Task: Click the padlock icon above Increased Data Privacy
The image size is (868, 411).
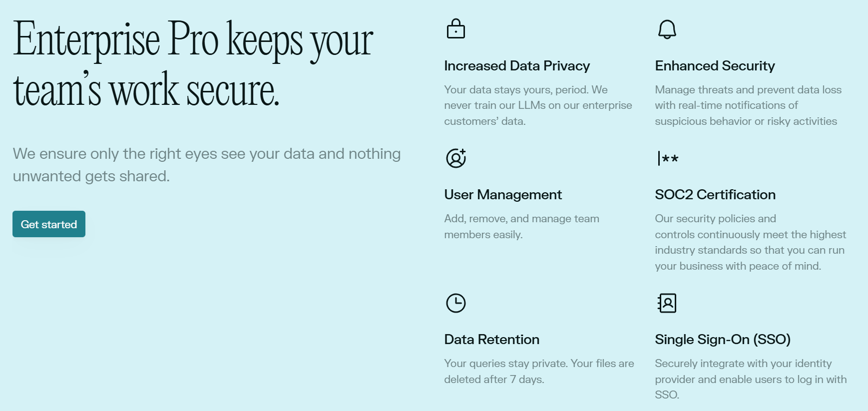Action: point(456,28)
